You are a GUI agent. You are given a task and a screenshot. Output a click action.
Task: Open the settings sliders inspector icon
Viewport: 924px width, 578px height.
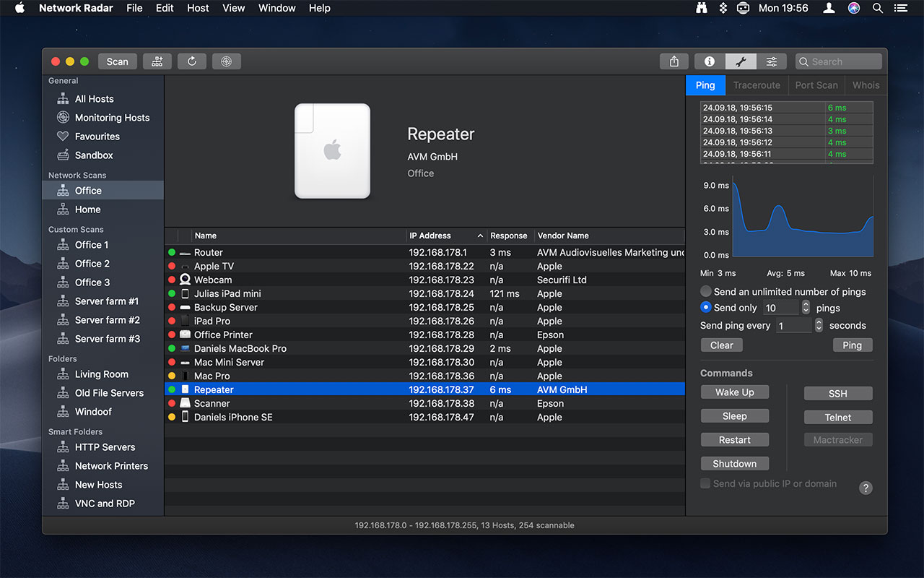772,61
